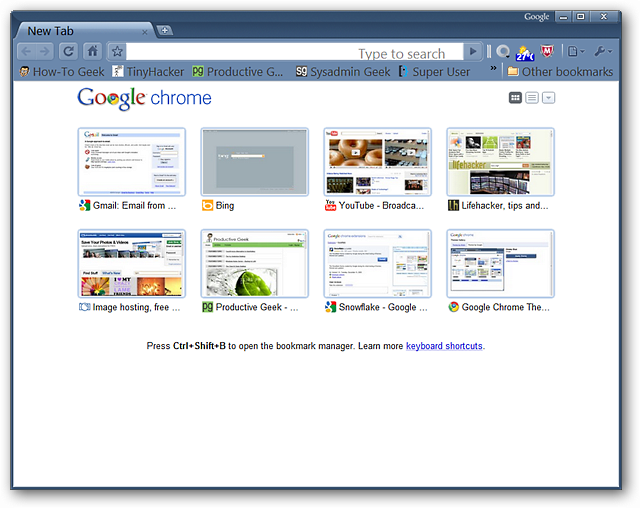Viewport: 640px width, 508px height.
Task: Open the Super User bookmark
Action: click(x=434, y=72)
